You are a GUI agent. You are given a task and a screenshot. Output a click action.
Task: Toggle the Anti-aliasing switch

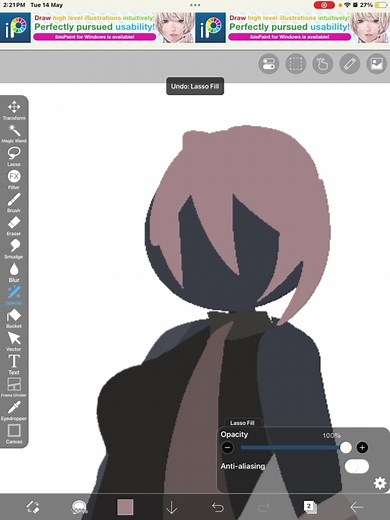point(357,466)
